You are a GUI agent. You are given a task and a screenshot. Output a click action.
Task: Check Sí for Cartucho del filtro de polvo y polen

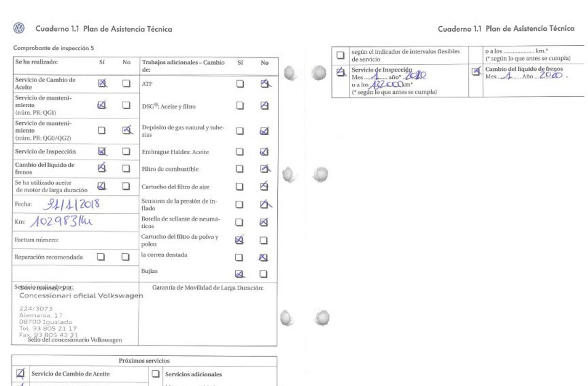click(x=239, y=240)
